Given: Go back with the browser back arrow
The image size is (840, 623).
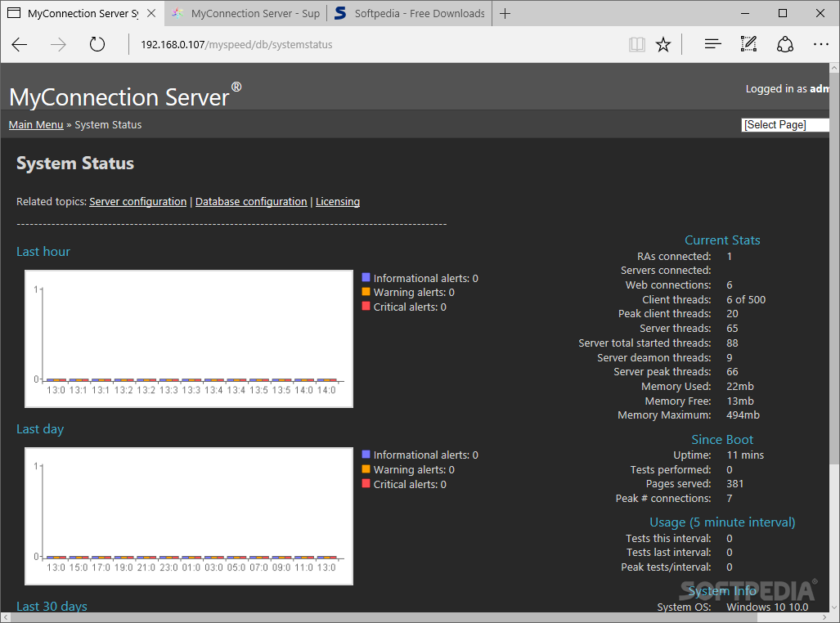Looking at the screenshot, I should (x=20, y=44).
